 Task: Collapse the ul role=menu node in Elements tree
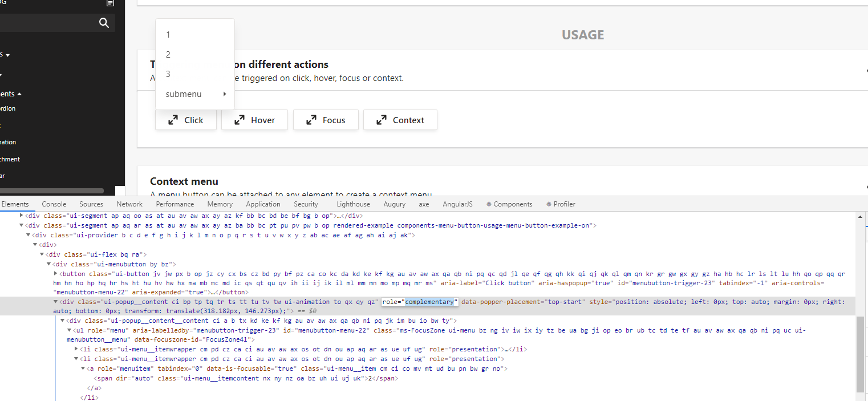[68, 330]
